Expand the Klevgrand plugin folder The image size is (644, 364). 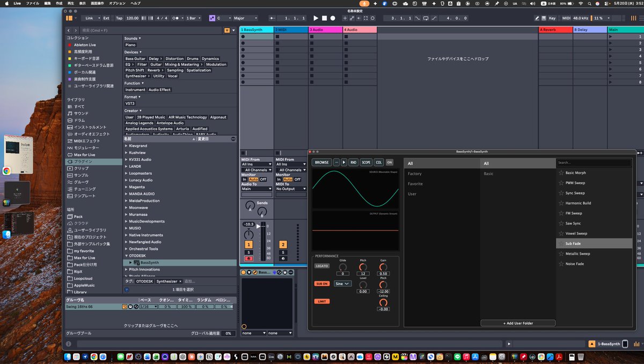pyautogui.click(x=127, y=146)
